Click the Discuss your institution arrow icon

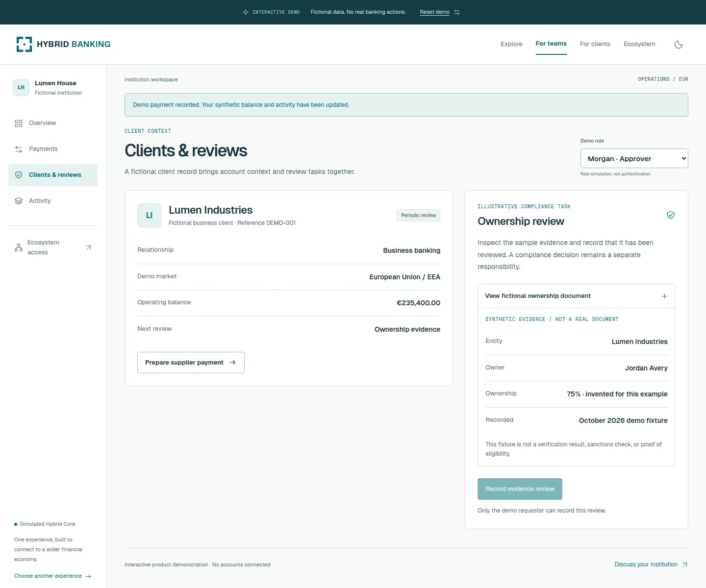coord(684,565)
